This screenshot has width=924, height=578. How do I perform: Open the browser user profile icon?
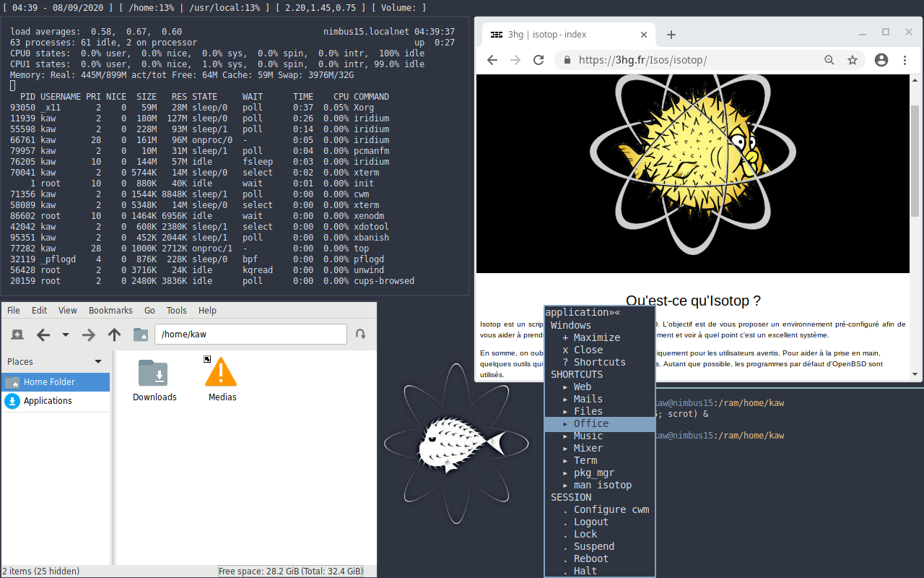point(881,61)
